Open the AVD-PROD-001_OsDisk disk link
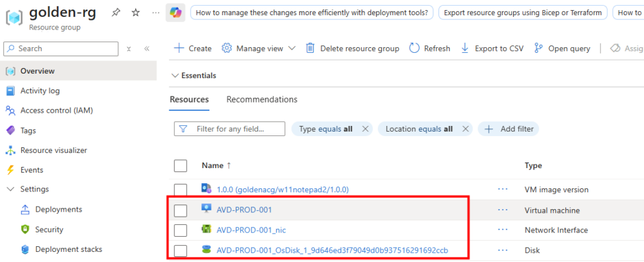The width and height of the screenshot is (644, 262). pos(331,250)
